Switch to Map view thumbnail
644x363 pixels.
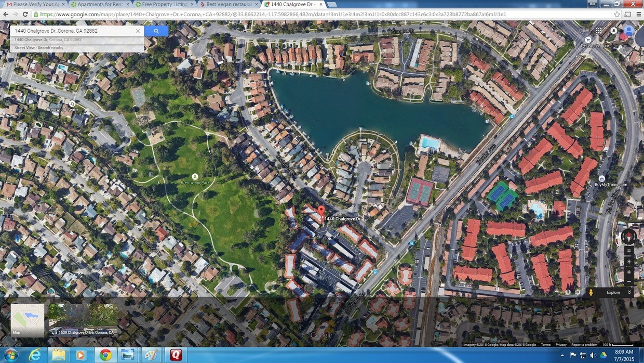(28, 319)
